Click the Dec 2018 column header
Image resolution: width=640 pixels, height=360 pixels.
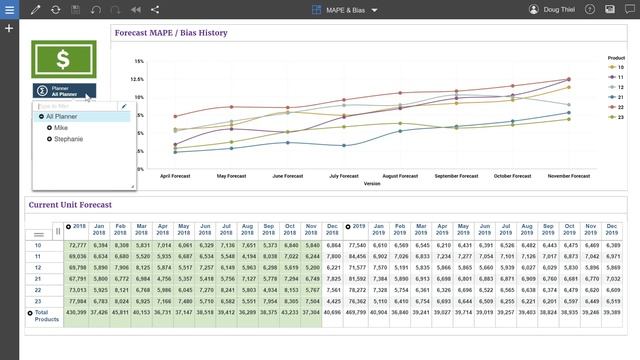332,229
